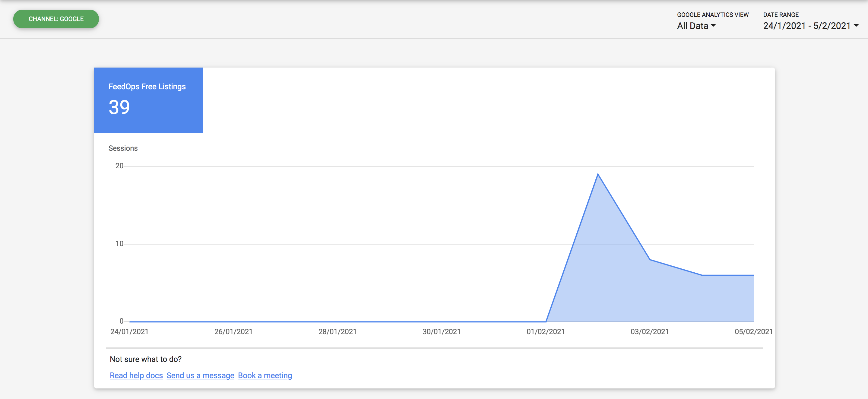This screenshot has width=868, height=399.
Task: Click the 39 sessions count
Action: (119, 107)
